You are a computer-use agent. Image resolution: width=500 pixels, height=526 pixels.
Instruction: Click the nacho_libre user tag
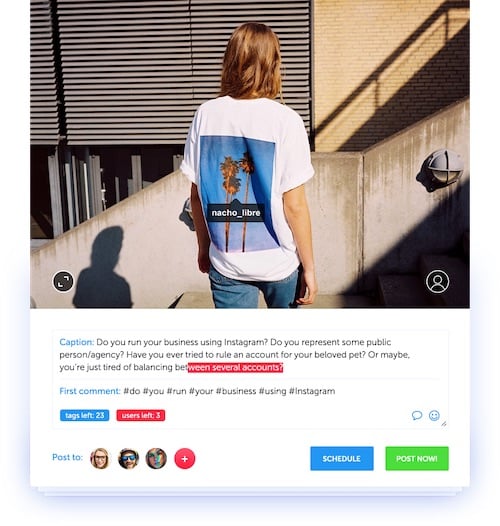tap(236, 213)
